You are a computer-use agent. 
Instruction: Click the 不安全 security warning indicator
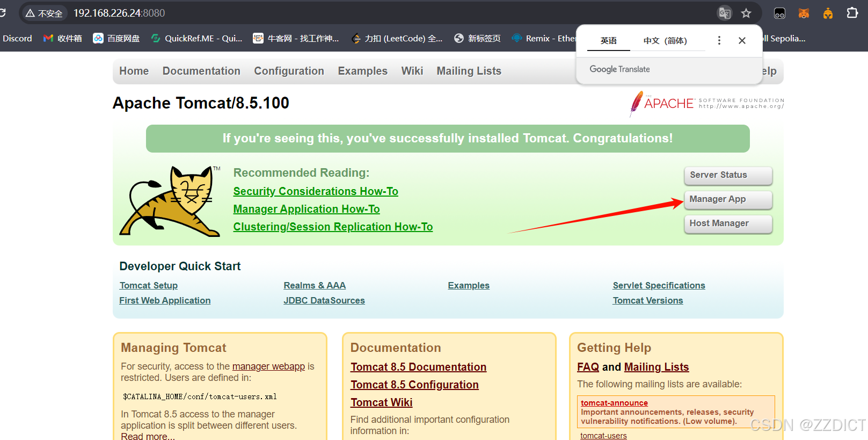(44, 13)
